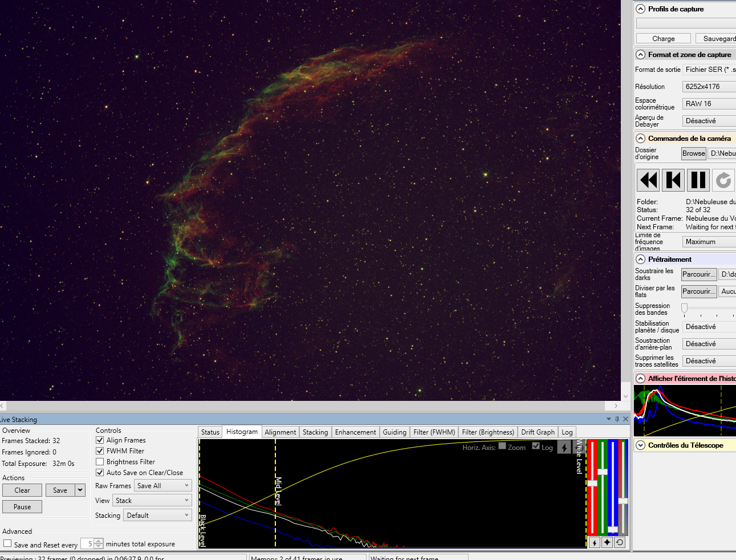Click the rewind to start playback button
The image size is (736, 560).
(x=649, y=180)
